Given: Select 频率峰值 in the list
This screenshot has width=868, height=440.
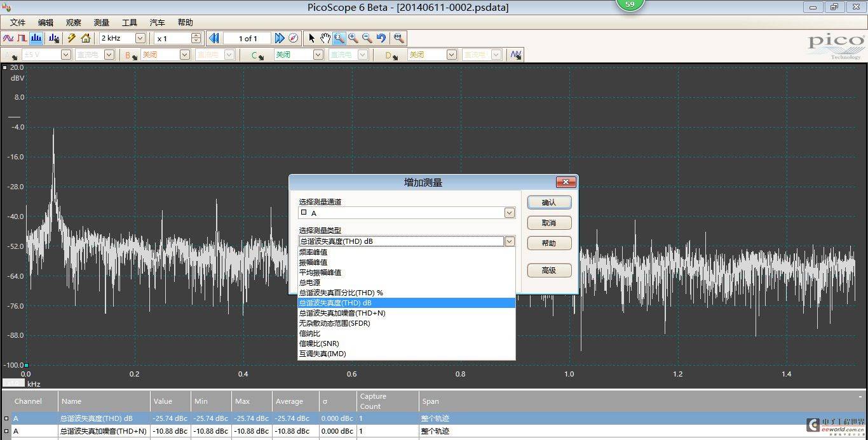Looking at the screenshot, I should tap(406, 252).
